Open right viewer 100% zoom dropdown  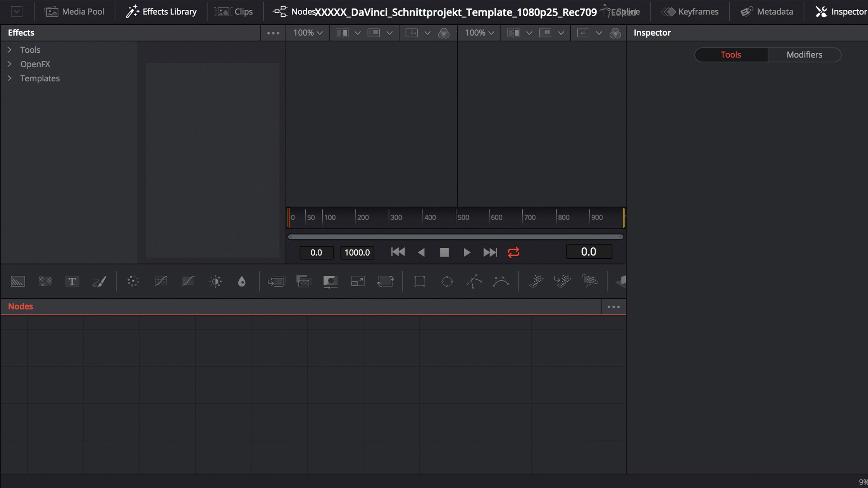tap(480, 33)
